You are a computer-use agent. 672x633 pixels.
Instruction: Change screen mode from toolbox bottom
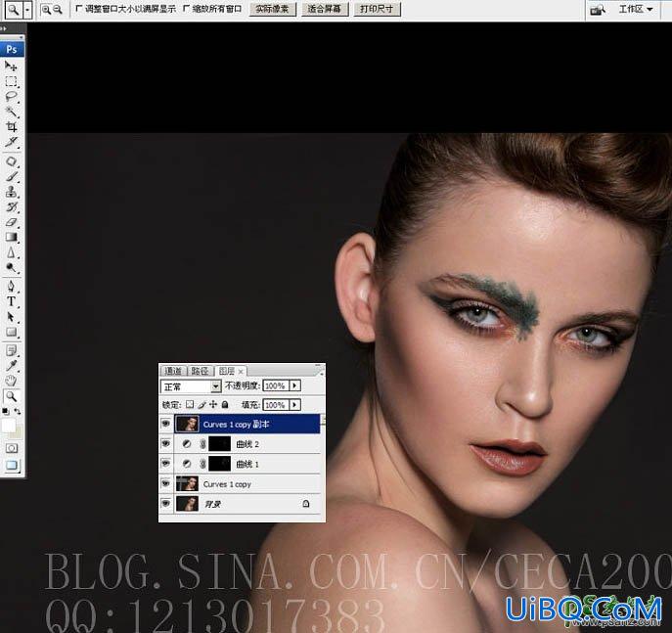click(12, 465)
